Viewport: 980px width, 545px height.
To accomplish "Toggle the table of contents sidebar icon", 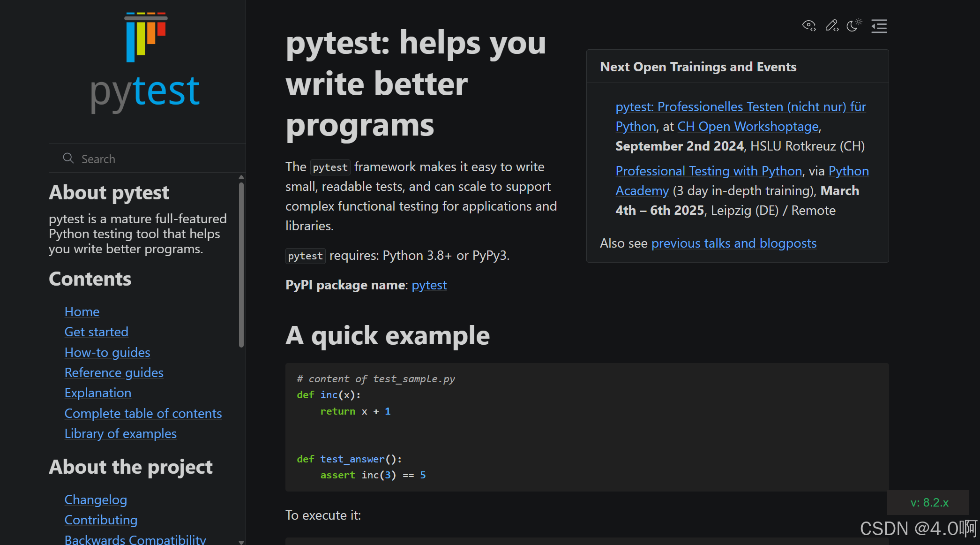I will [x=879, y=26].
